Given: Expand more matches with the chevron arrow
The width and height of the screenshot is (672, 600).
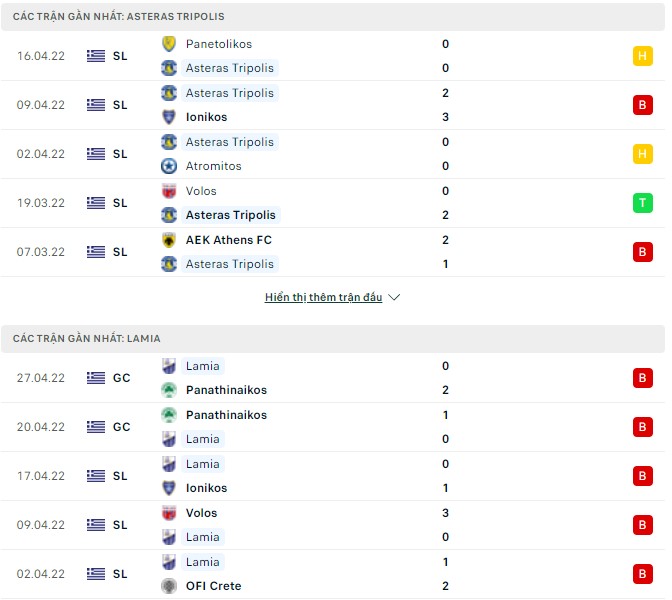Looking at the screenshot, I should point(394,298).
